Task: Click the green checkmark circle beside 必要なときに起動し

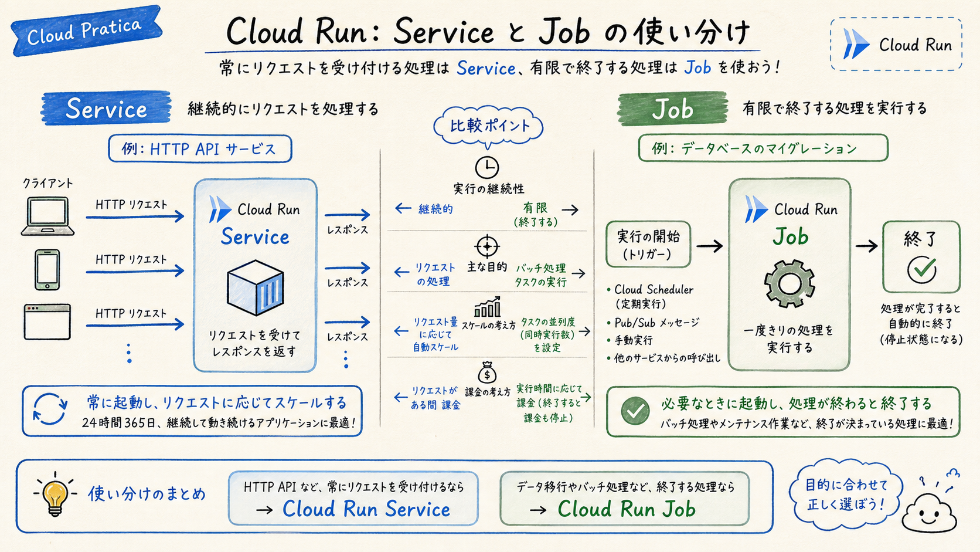Action: coord(635,411)
